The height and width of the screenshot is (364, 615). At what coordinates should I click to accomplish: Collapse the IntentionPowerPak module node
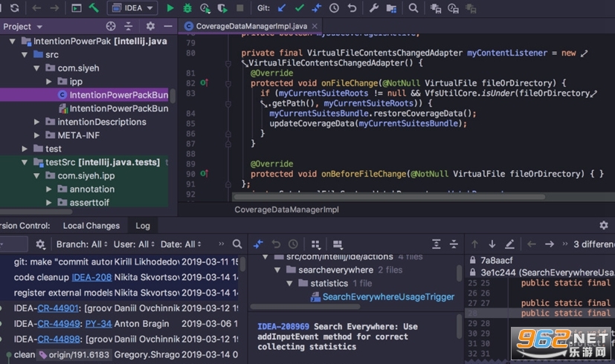pos(13,41)
